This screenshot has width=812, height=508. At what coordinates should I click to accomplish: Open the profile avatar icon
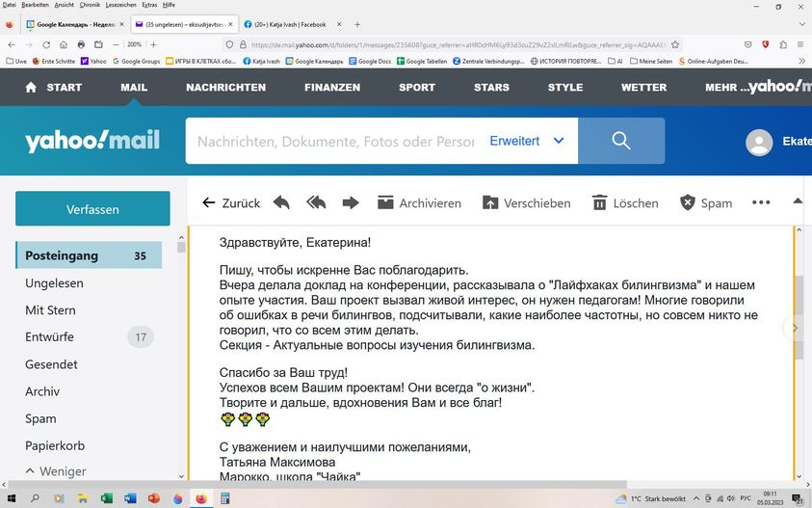coord(760,142)
